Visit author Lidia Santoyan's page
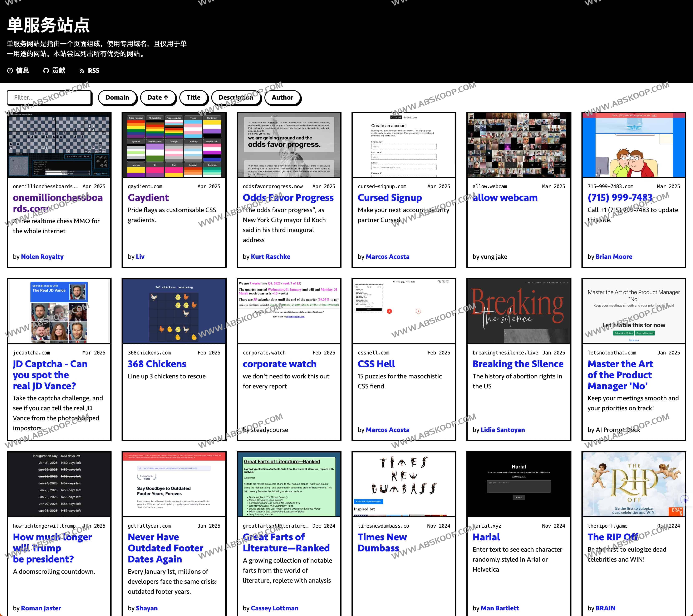 click(x=503, y=430)
